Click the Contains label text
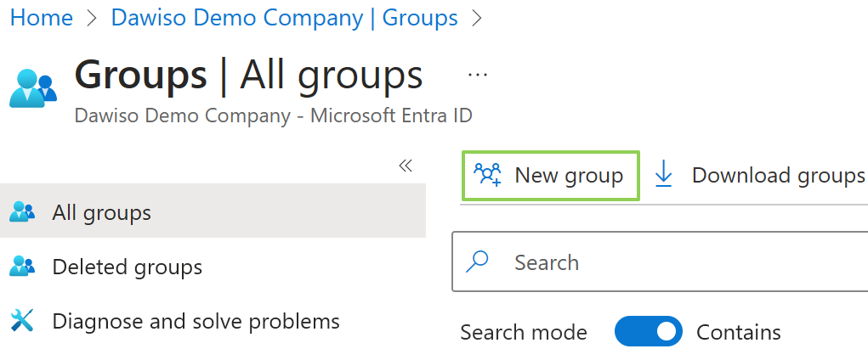This screenshot has width=868, height=360. 739,332
